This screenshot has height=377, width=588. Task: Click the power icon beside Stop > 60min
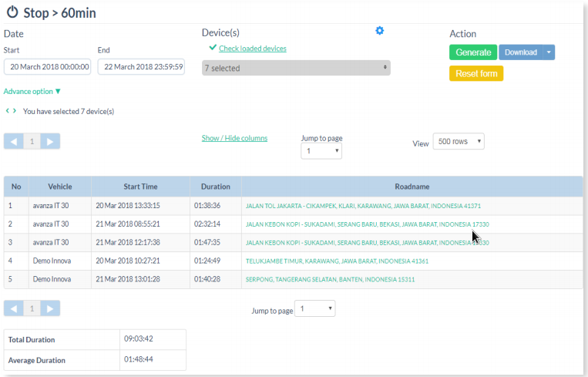pyautogui.click(x=12, y=13)
